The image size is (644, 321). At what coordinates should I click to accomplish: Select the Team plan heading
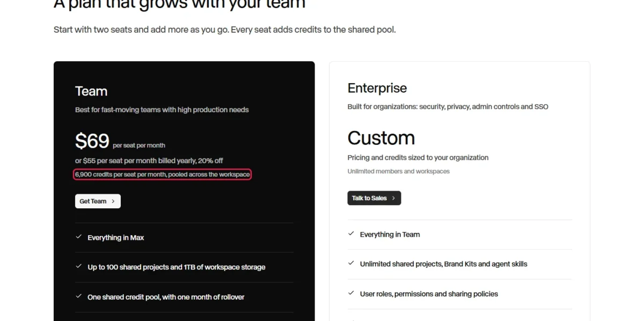[91, 91]
